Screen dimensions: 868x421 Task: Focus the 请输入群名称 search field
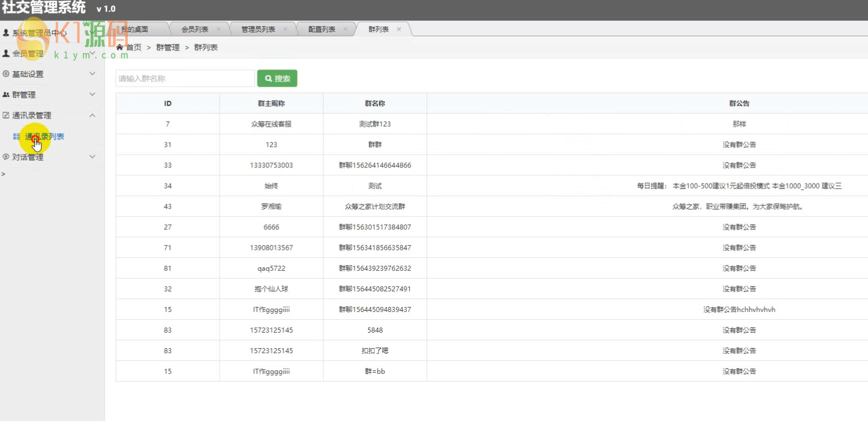tap(185, 78)
